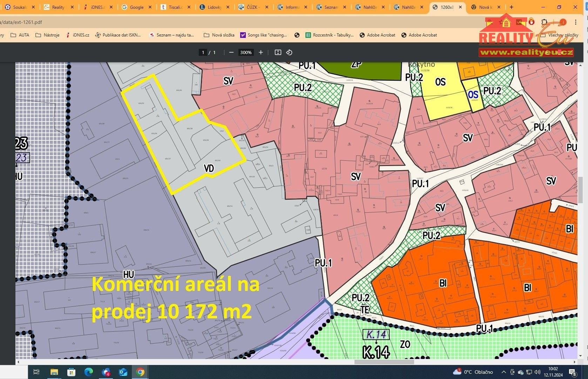
Task: Open the Task View icon on taskbar
Action: (36, 372)
